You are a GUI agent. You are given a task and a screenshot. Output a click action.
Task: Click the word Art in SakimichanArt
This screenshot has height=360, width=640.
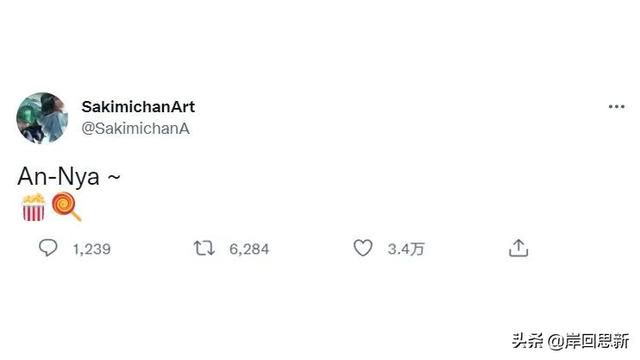[182, 107]
